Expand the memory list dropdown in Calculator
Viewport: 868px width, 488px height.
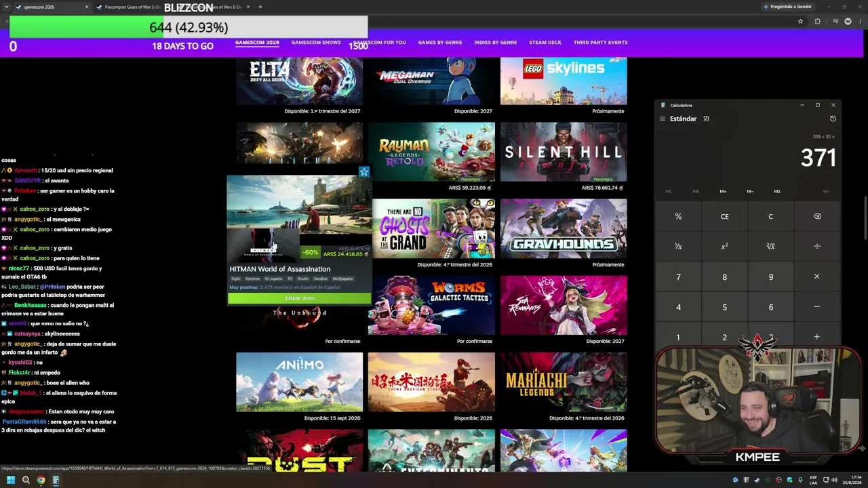click(x=826, y=191)
